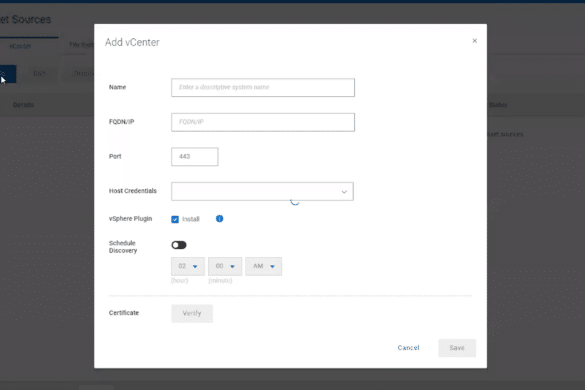Click the Name input field
This screenshot has height=390, width=585.
(x=263, y=87)
